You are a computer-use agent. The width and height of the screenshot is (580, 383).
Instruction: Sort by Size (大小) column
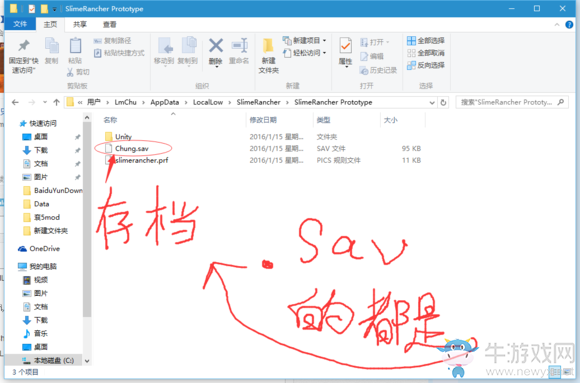pyautogui.click(x=391, y=120)
